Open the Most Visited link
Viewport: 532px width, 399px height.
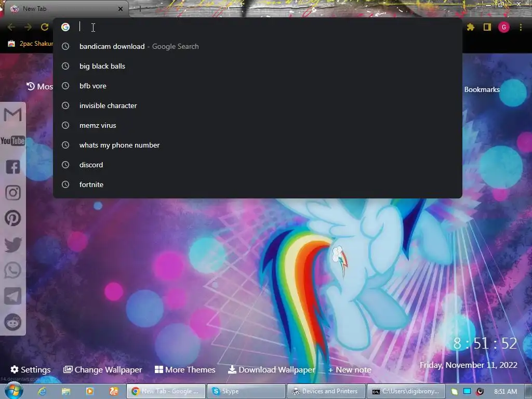coord(39,87)
